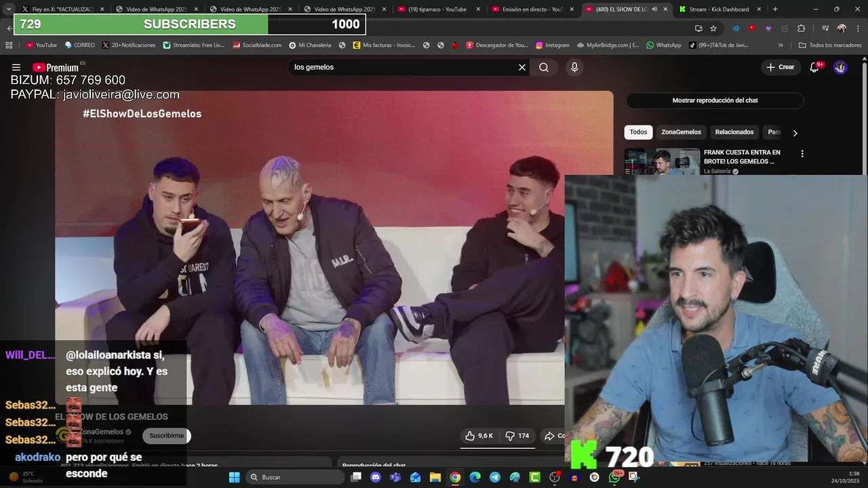
Task: Open the Chrome extensions puzzle icon
Action: coord(801,28)
